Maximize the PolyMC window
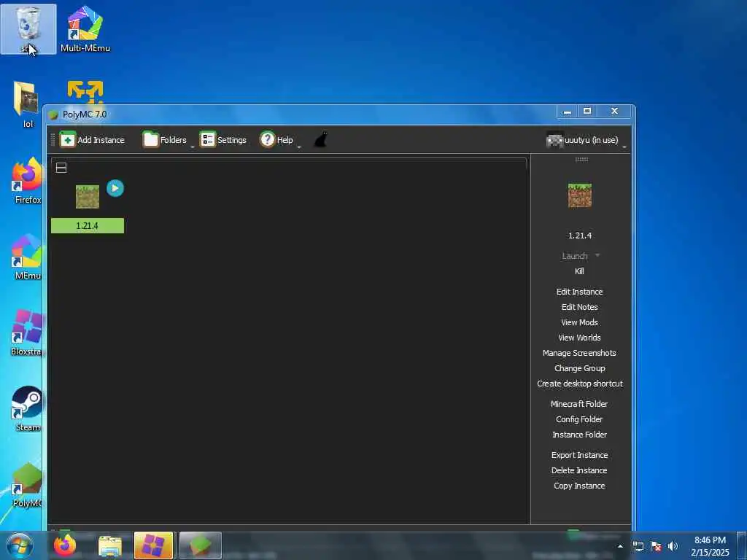 coord(587,111)
